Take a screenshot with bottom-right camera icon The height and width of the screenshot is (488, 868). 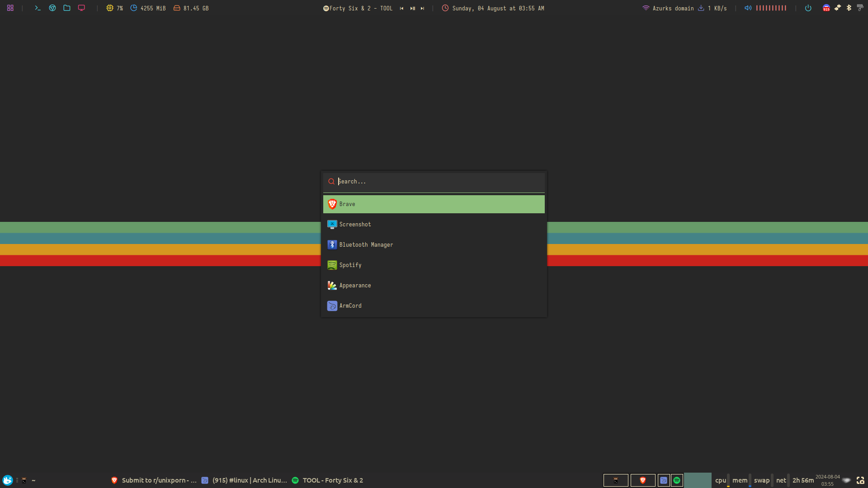860,480
